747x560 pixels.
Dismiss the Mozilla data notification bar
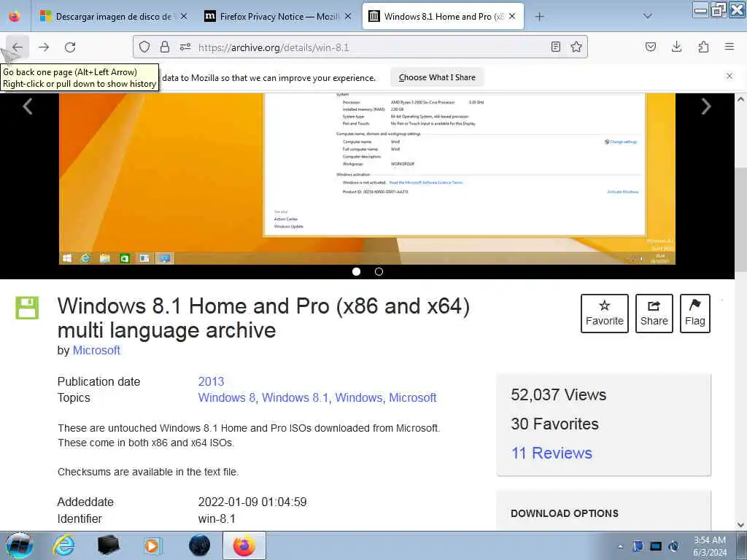coord(729,76)
